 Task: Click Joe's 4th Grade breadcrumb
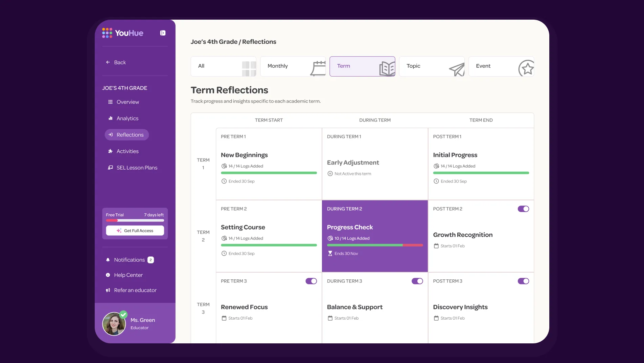coord(214,42)
